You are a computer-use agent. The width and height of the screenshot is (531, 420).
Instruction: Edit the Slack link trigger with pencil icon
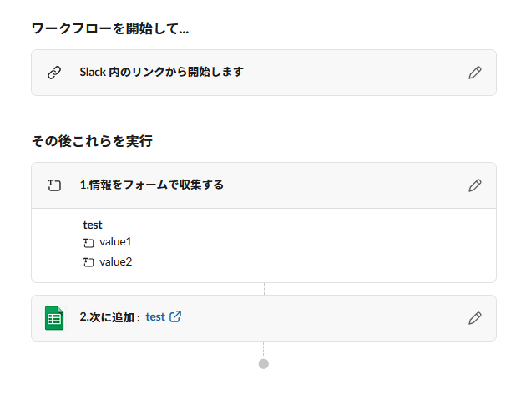pyautogui.click(x=475, y=73)
